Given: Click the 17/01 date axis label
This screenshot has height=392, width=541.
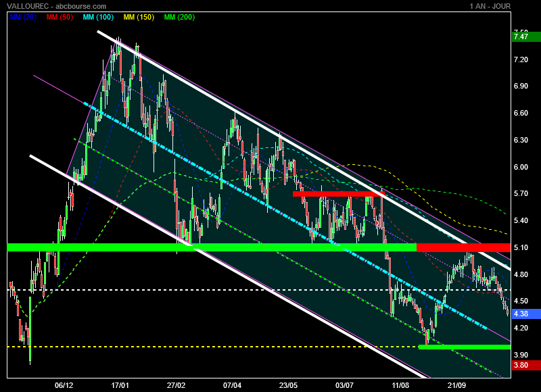Looking at the screenshot, I should (x=120, y=385).
